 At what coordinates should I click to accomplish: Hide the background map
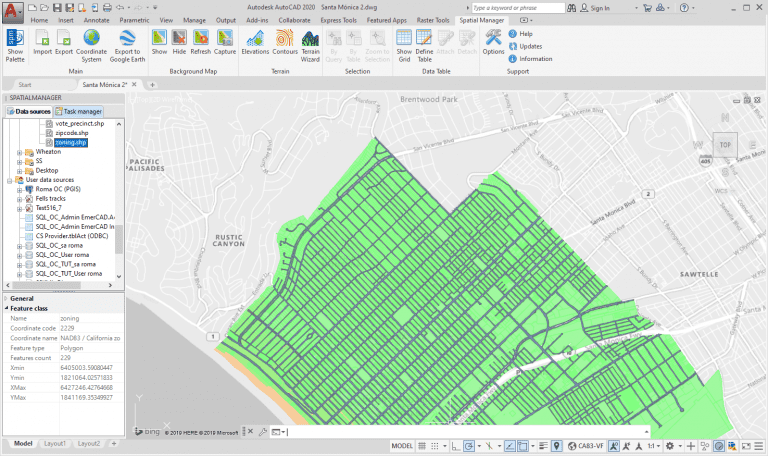[x=179, y=42]
